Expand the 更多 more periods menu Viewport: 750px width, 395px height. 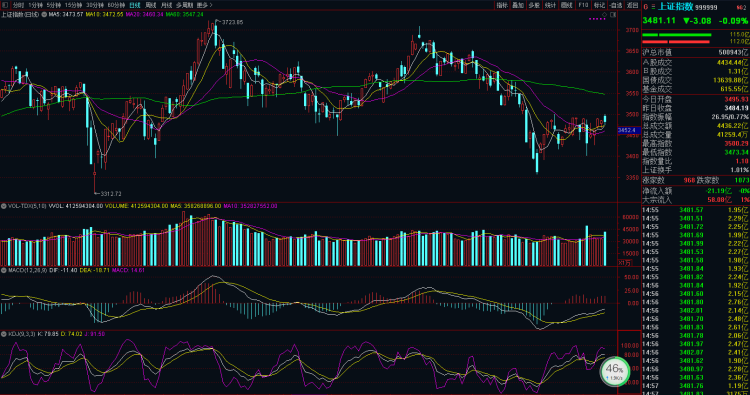[204, 5]
